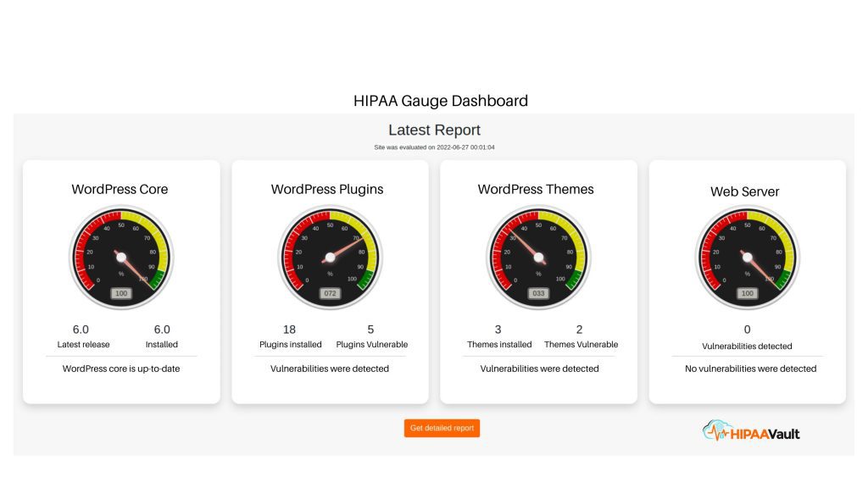Click the Vulnerabilities detected label
Viewport: 868px width, 488px height.
748,347
